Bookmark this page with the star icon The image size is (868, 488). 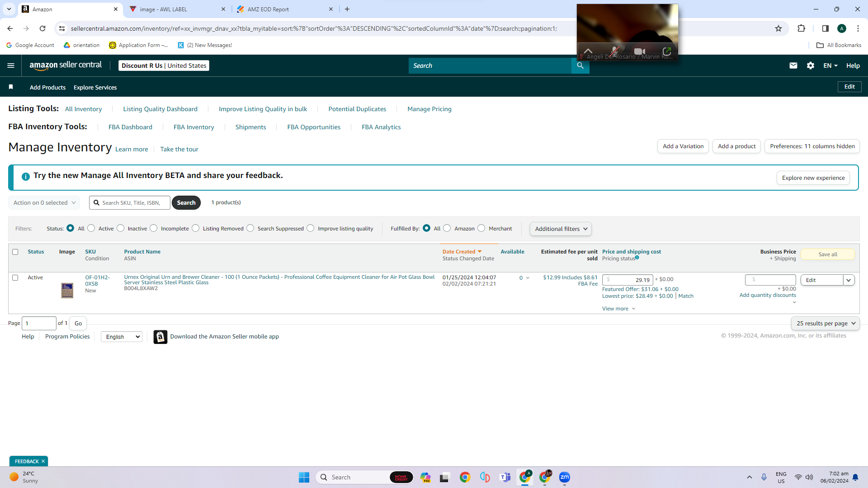[x=778, y=28]
